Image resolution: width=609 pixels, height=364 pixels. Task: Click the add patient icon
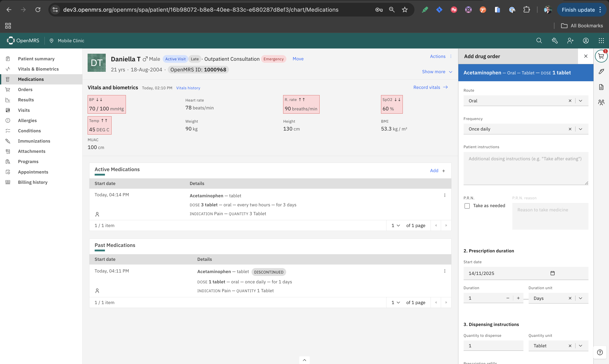[x=570, y=41]
